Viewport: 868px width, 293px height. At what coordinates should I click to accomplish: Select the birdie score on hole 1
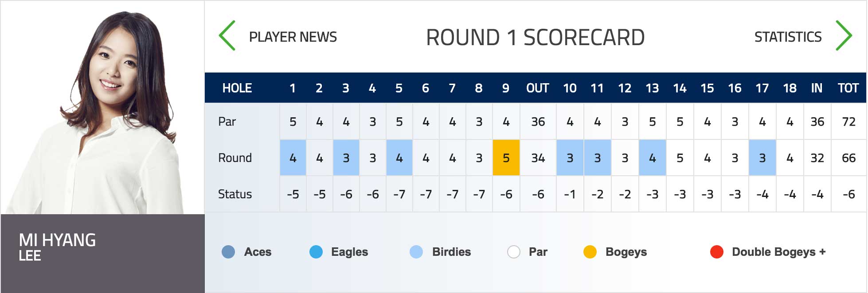[293, 158]
